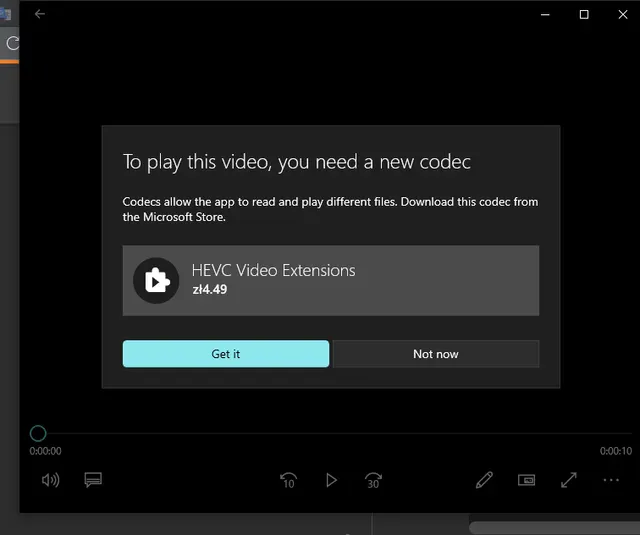The height and width of the screenshot is (535, 640).
Task: Select the HEVC Video Extensions item
Action: click(331, 280)
